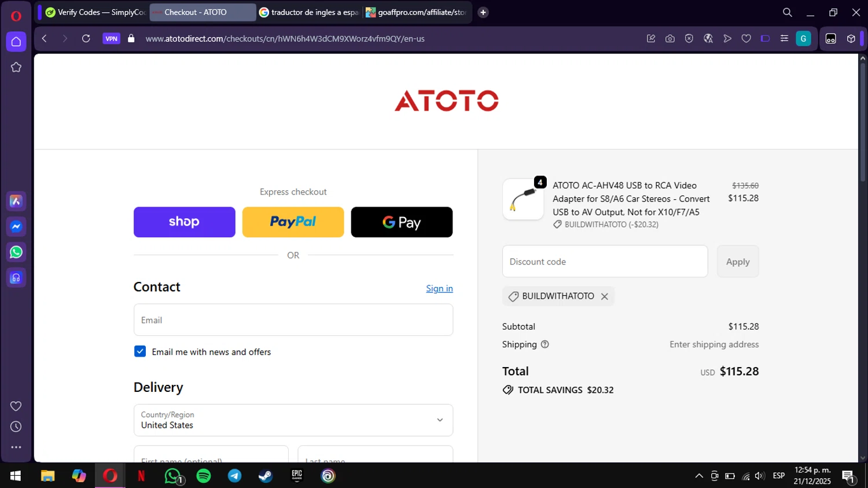The image size is (868, 488).
Task: Click the Apply discount button
Action: [738, 262]
